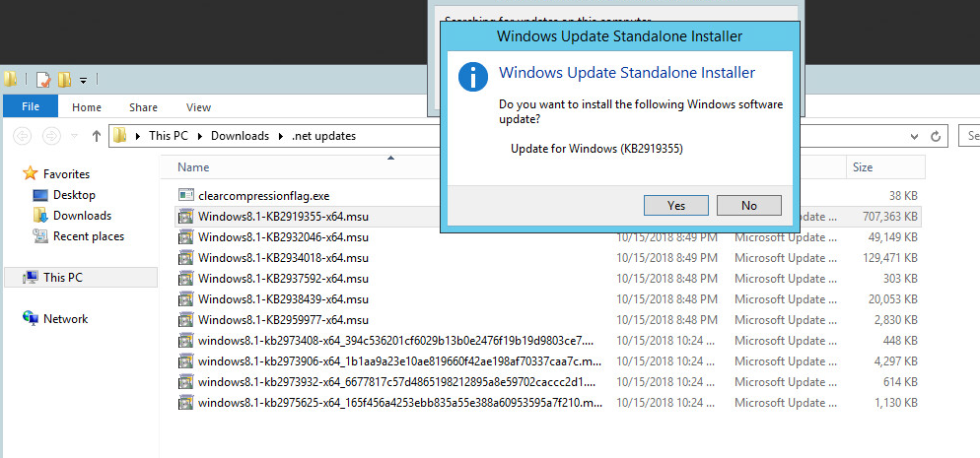Viewport: 980px width, 458px height.
Task: Click the icon of Windows8.1-KB2919355-x64.msu
Action: click(x=185, y=217)
